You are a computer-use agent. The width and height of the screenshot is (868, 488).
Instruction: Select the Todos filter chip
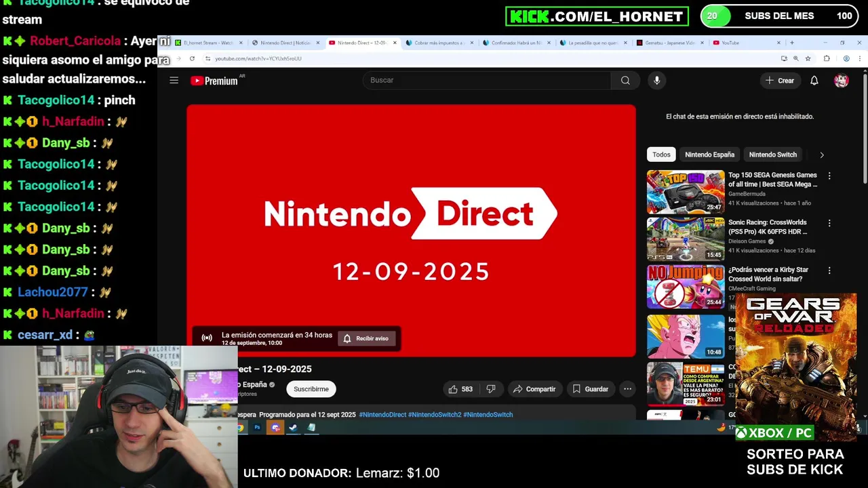(x=661, y=155)
